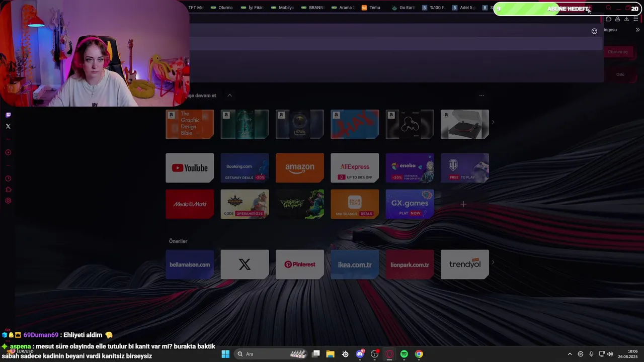Open The Graphic Design Bible product card

[x=190, y=124]
